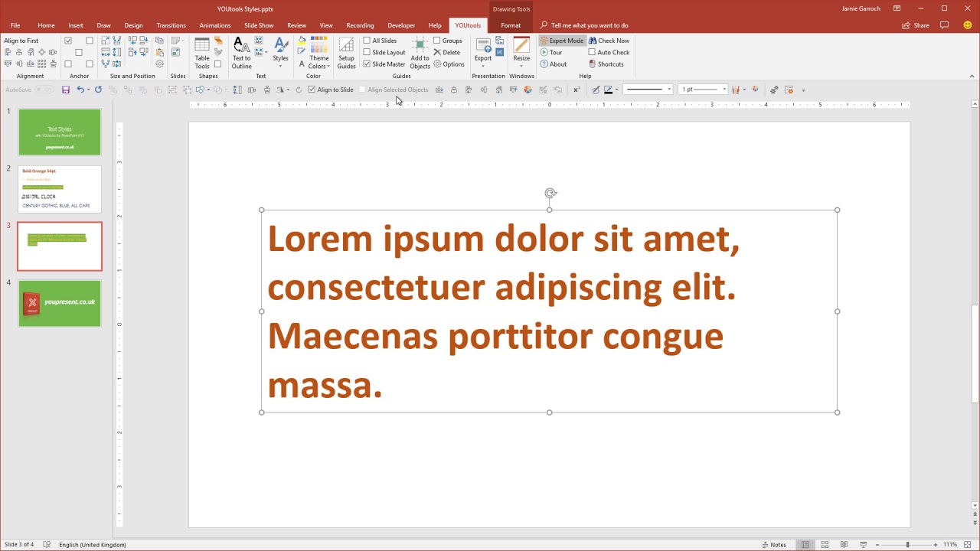The width and height of the screenshot is (980, 551).
Task: Uncheck the Slide Master checkbox
Action: tap(367, 64)
